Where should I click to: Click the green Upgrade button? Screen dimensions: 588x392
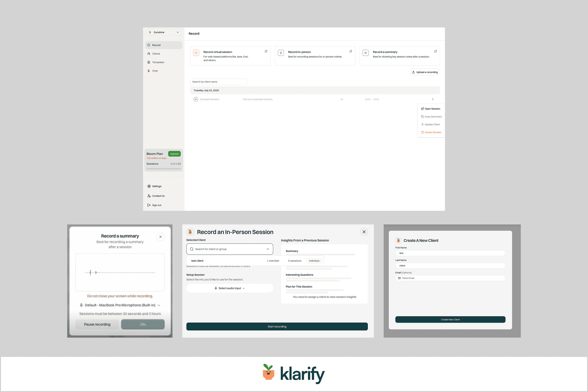(x=174, y=154)
